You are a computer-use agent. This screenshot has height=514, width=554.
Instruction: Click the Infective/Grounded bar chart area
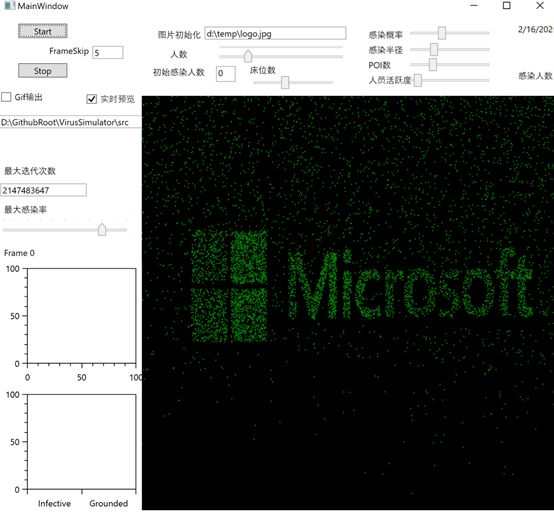coord(82,442)
